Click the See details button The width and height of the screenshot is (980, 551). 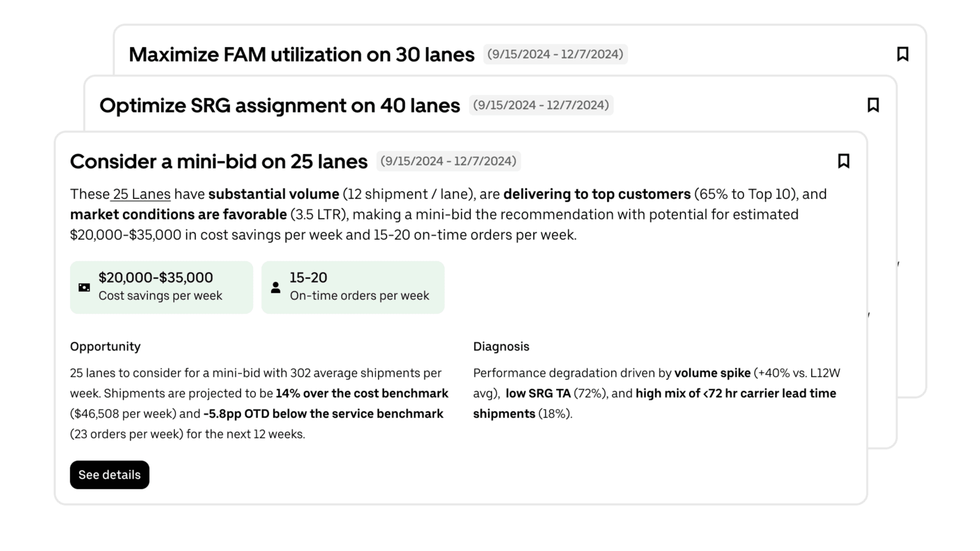[x=109, y=475]
